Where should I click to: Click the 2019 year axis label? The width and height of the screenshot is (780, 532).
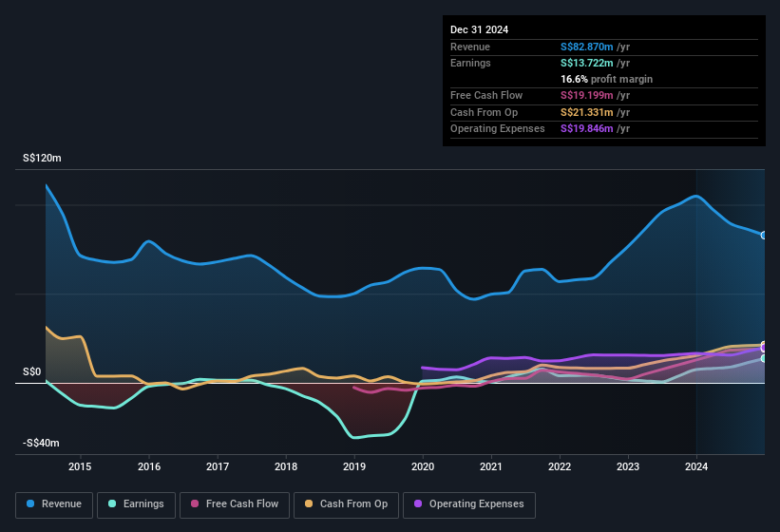[x=354, y=466]
